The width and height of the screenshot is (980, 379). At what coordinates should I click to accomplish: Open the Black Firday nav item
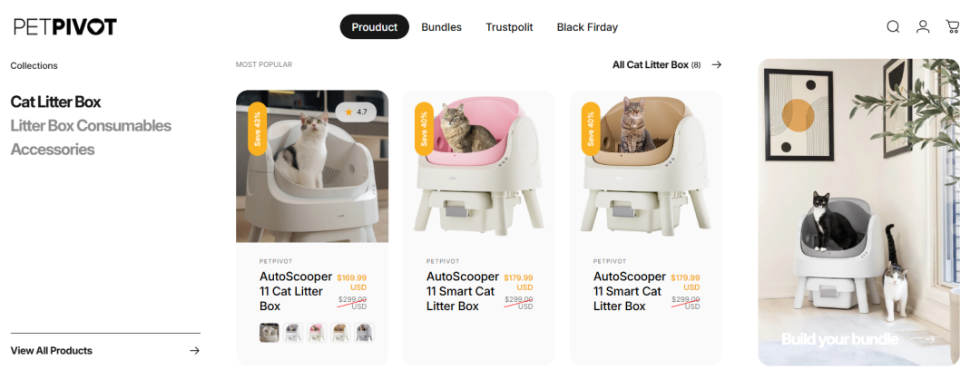coord(587,27)
